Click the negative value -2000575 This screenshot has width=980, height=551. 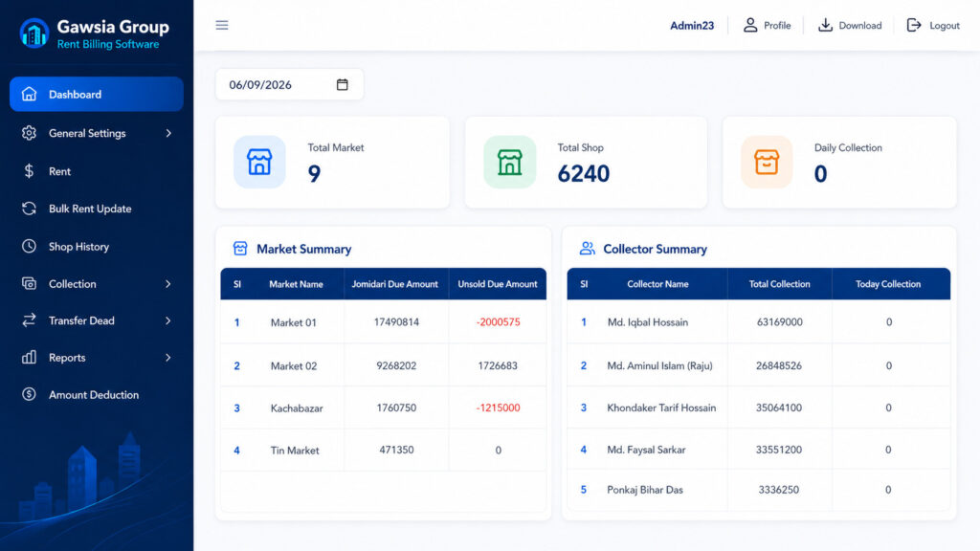[498, 322]
